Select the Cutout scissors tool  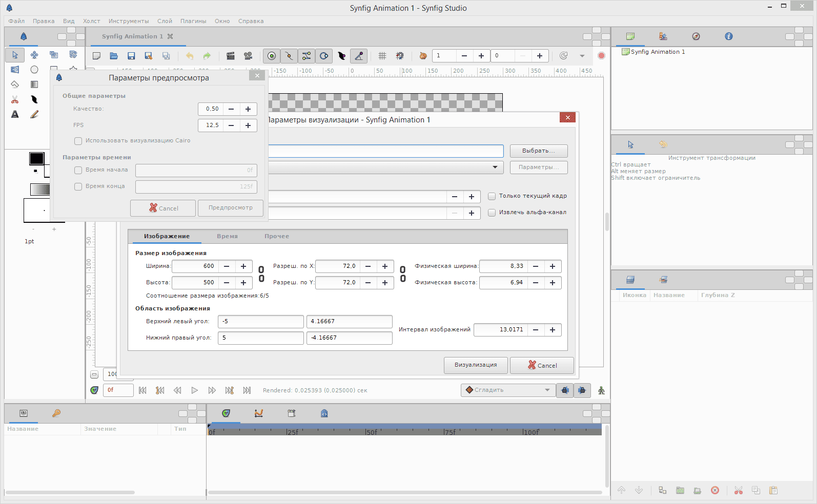point(15,99)
